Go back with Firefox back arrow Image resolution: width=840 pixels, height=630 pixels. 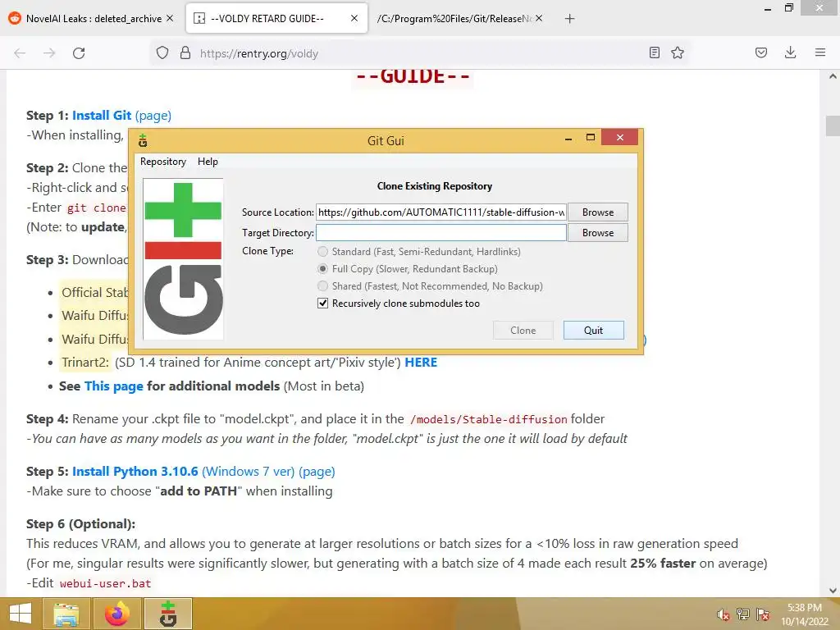pyautogui.click(x=20, y=53)
